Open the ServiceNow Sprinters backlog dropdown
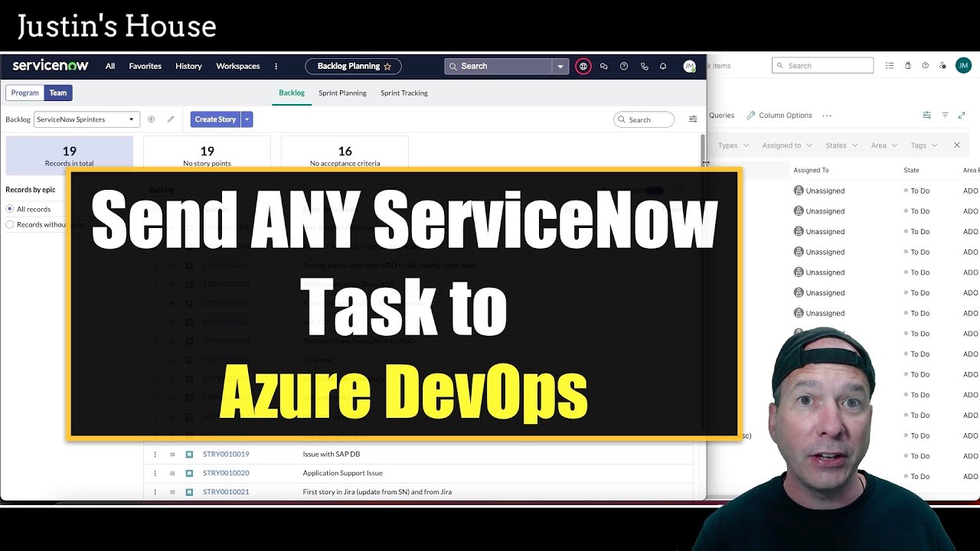Screen dimensions: 980x551 (x=87, y=119)
